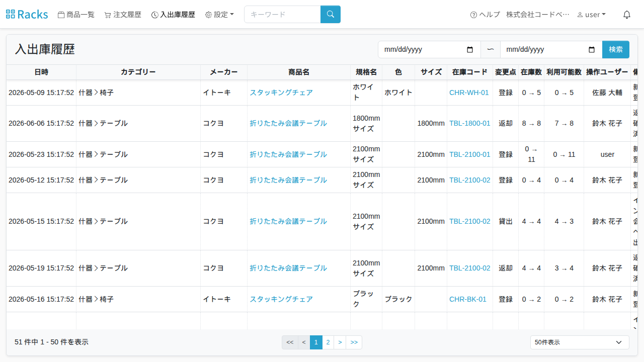
Task: Open the 商品一覧 menu item
Action: click(76, 15)
